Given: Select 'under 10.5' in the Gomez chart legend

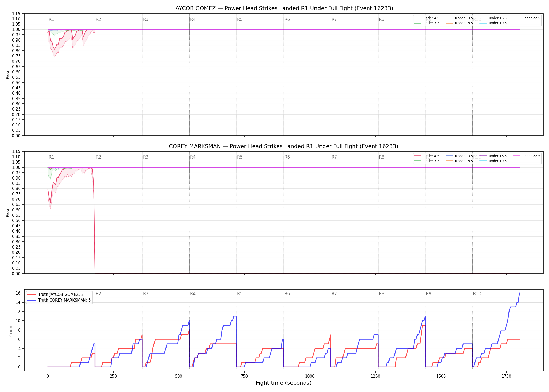Looking at the screenshot, I should coord(460,18).
